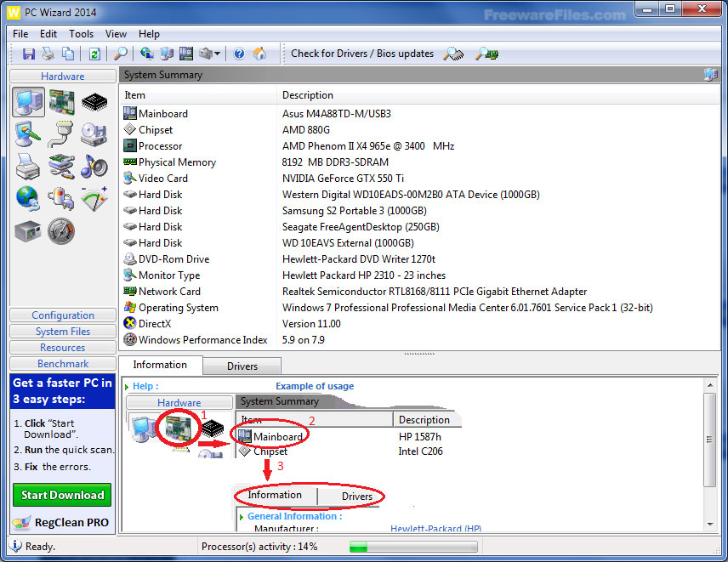
Task: Click the Ready status text in status bar
Action: [x=40, y=547]
